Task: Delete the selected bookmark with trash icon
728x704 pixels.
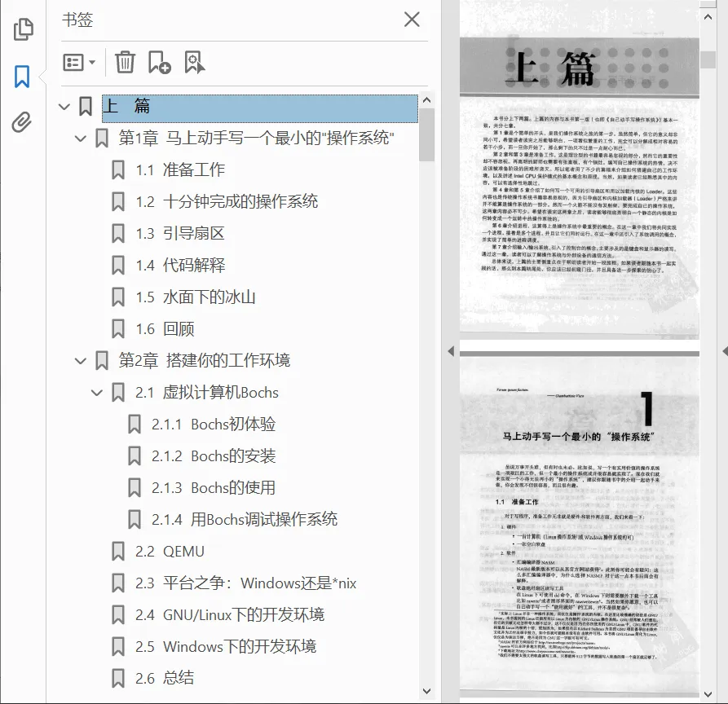Action: pos(125,62)
